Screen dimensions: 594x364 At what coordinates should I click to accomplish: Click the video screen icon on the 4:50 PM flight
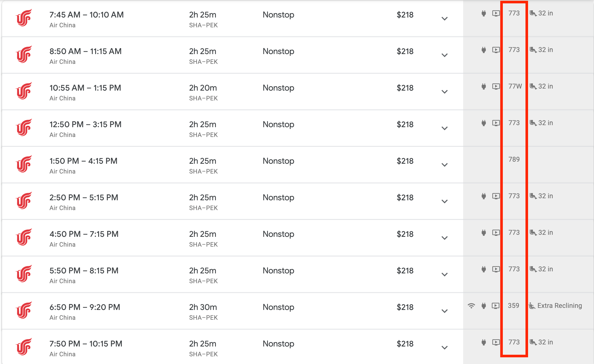496,233
